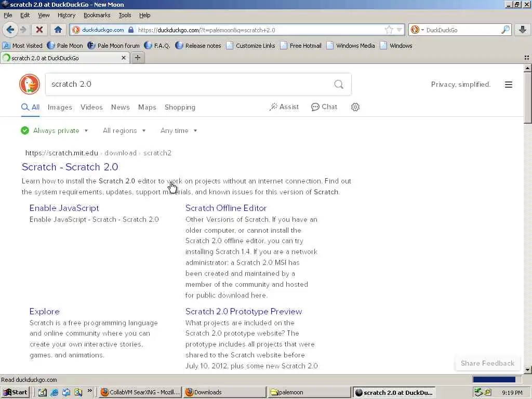
Task: Open the Windows Start button
Action: (x=15, y=392)
